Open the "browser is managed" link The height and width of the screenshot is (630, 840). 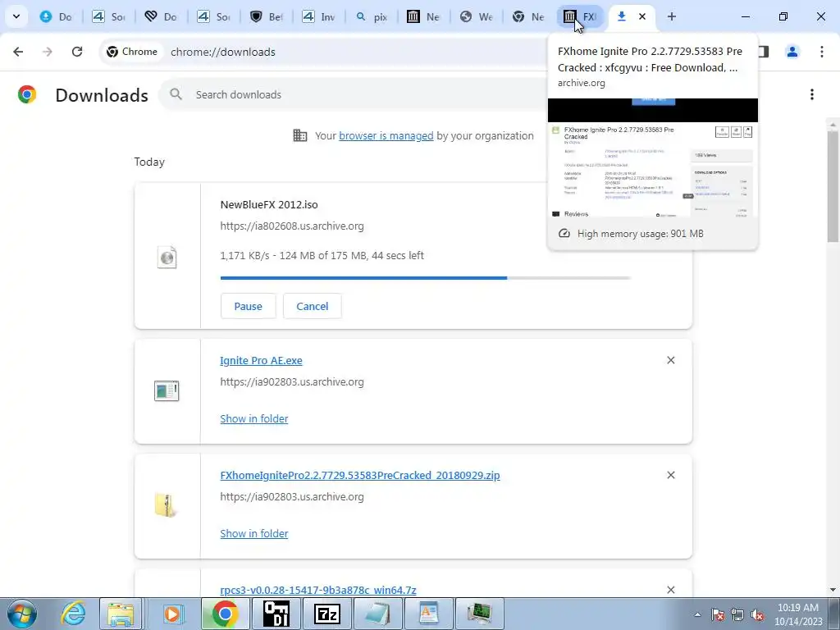click(386, 136)
